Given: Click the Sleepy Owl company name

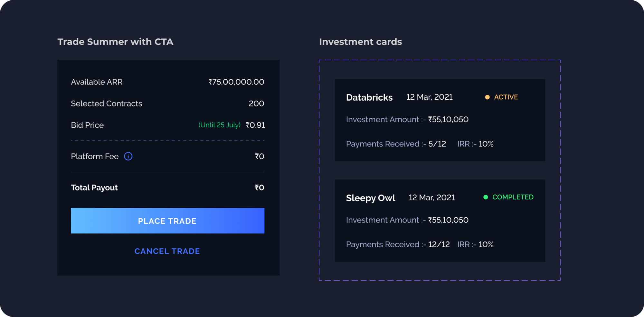Looking at the screenshot, I should pos(371,198).
